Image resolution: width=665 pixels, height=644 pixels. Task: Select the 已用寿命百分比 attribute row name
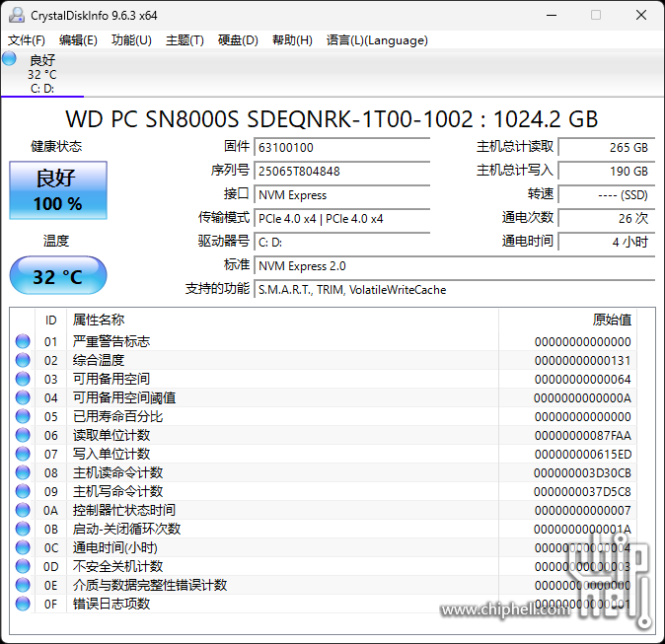coord(117,416)
